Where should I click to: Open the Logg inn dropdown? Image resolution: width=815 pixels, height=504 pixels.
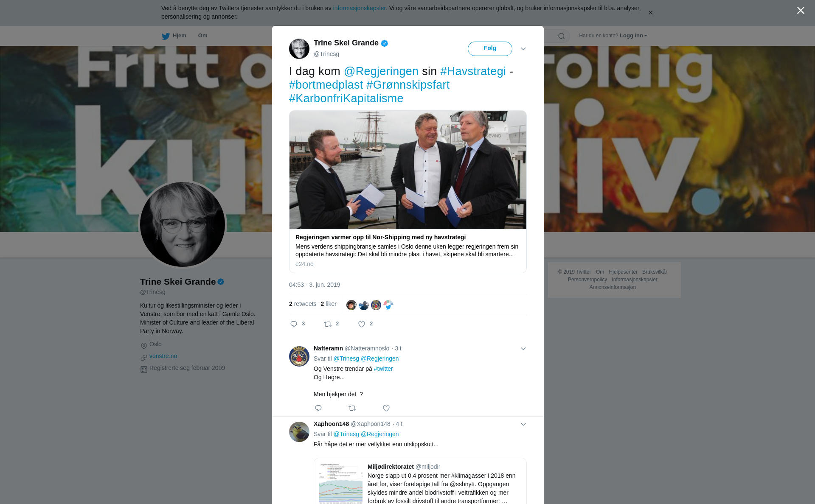point(633,36)
